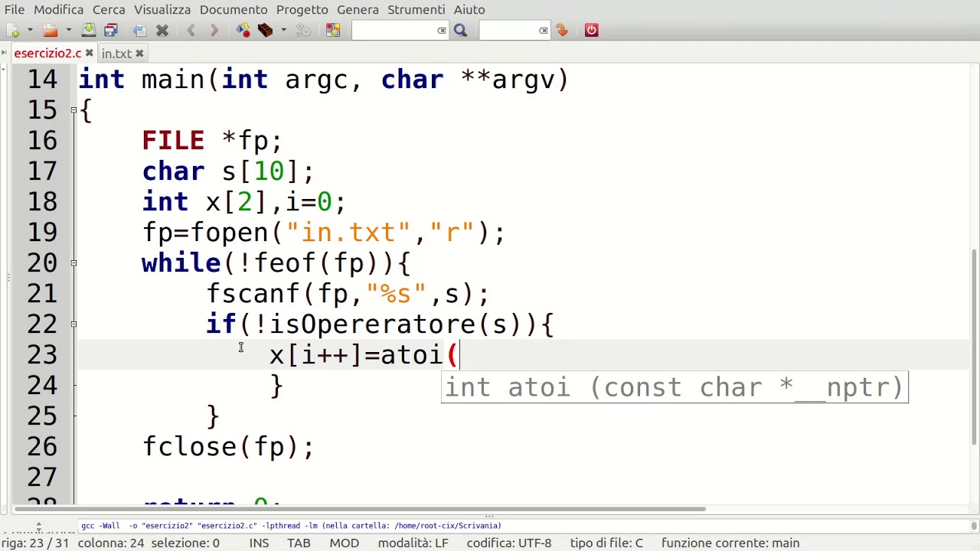Viewport: 980px width, 551px height.
Task: Open an existing file via folder icon
Action: pos(51,31)
